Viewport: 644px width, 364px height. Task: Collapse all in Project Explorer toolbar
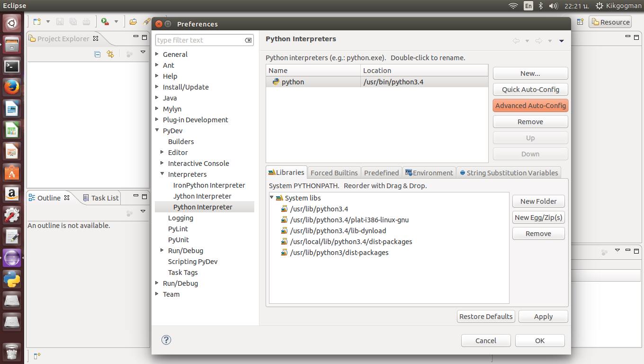pyautogui.click(x=98, y=54)
